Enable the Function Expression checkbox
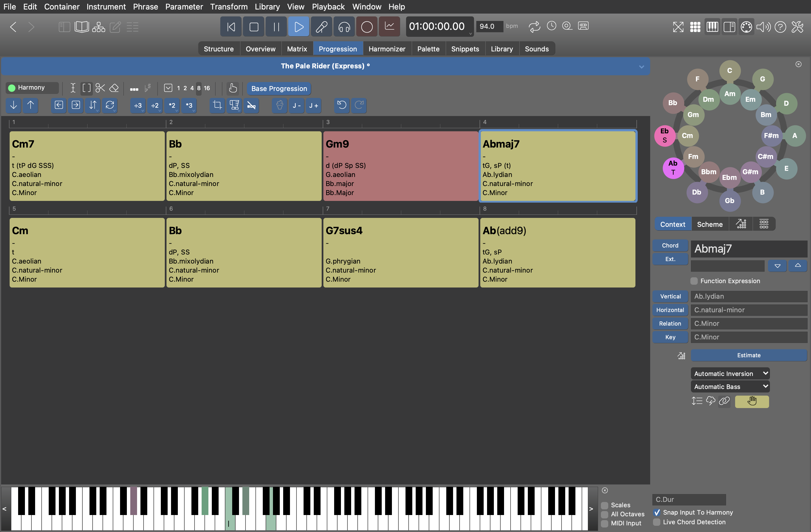 [x=694, y=281]
